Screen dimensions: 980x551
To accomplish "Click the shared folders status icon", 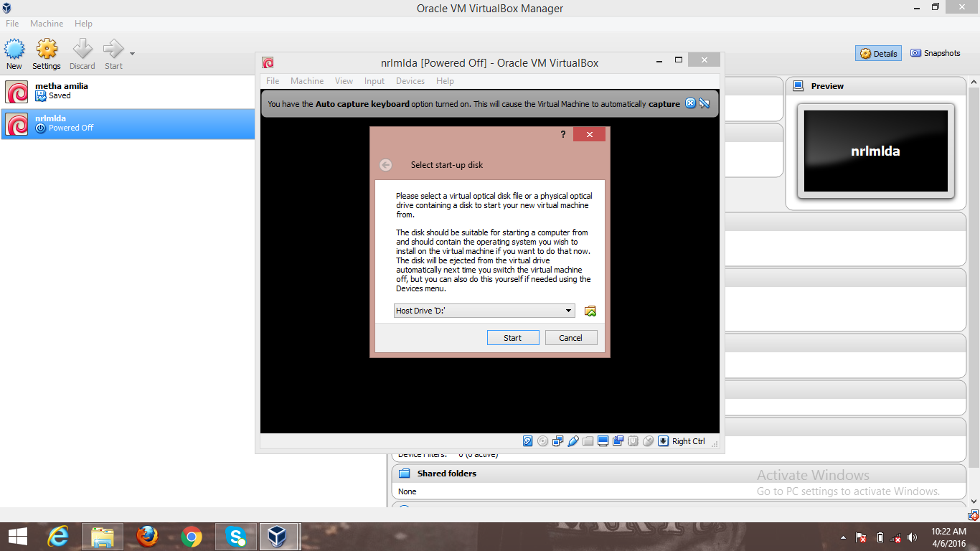I will pos(588,441).
